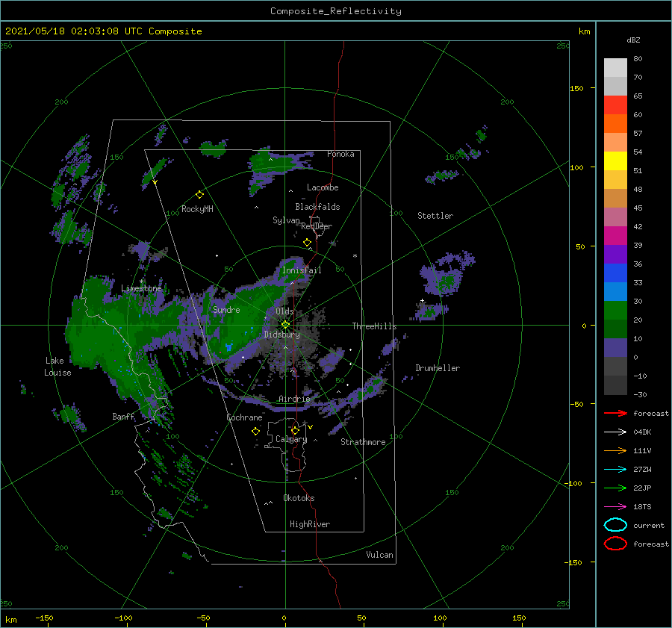Viewport: 672px width, 628px height.
Task: Select the Banff map label
Action: tap(123, 417)
